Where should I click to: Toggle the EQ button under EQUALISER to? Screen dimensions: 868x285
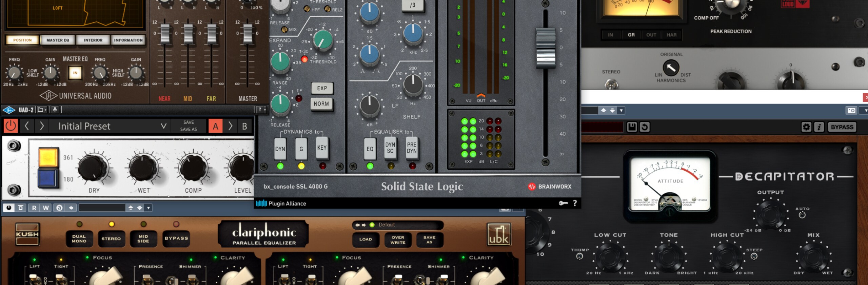click(x=370, y=149)
